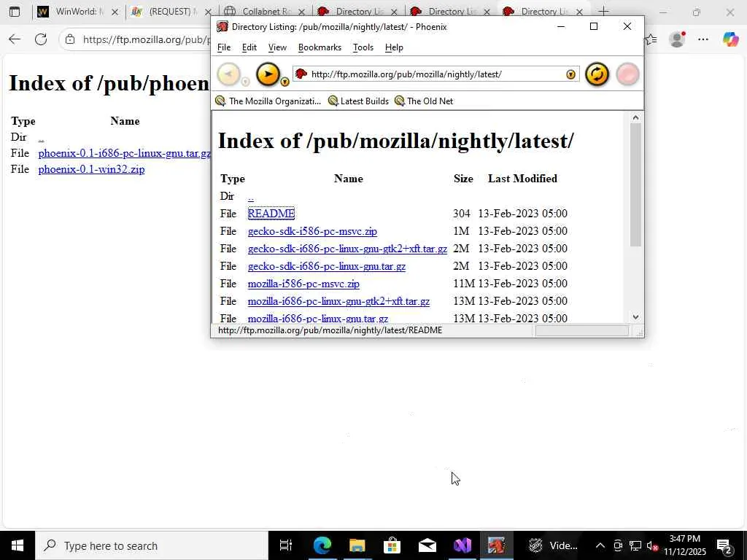Open Microsoft Edge from the taskbar
Image resolution: width=747 pixels, height=560 pixels.
pyautogui.click(x=322, y=545)
